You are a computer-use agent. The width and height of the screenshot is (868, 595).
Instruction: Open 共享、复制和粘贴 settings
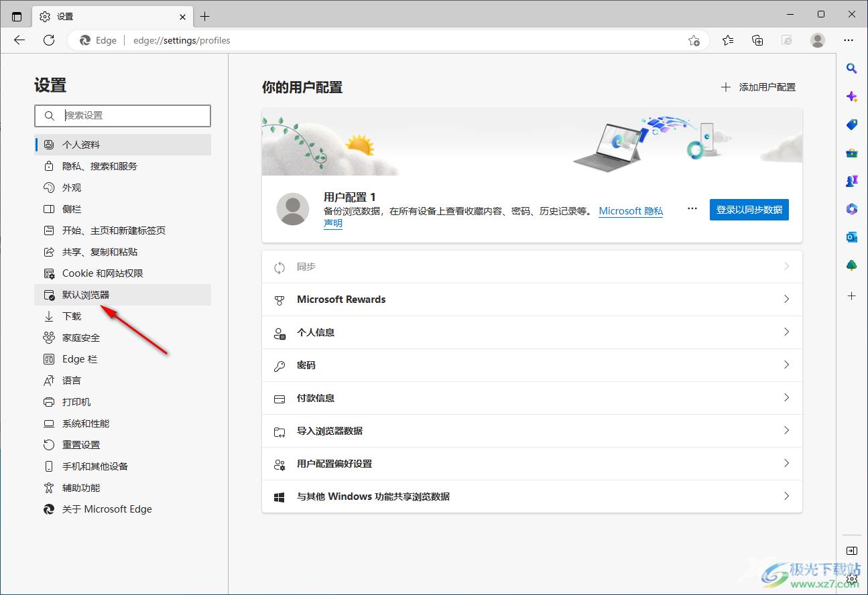tap(123, 252)
